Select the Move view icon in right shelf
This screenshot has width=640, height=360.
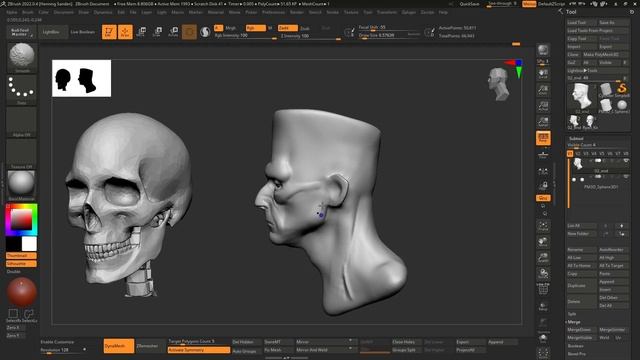[543, 242]
